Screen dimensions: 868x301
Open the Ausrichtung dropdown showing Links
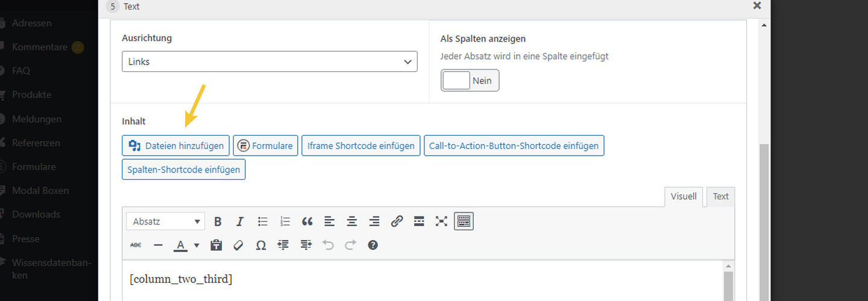click(269, 62)
